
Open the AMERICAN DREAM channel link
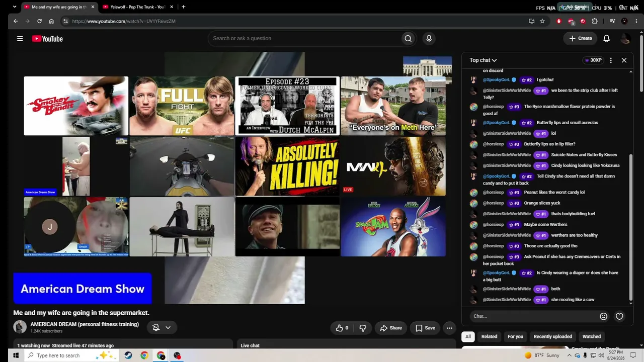[x=85, y=324]
